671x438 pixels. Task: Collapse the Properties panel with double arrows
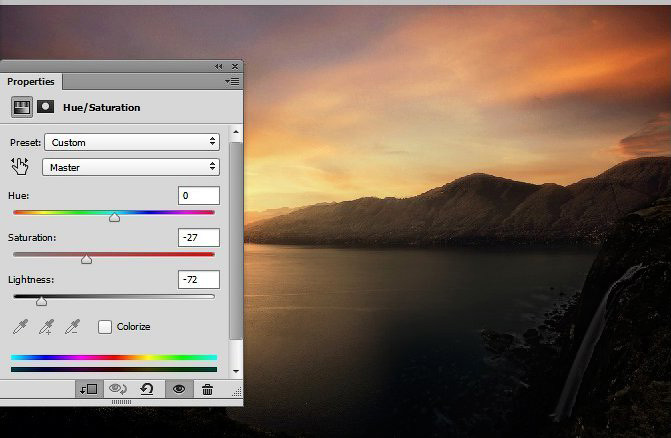pyautogui.click(x=219, y=66)
